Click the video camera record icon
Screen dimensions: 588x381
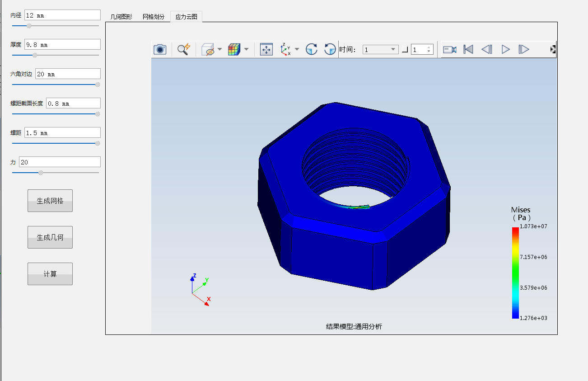click(x=450, y=49)
